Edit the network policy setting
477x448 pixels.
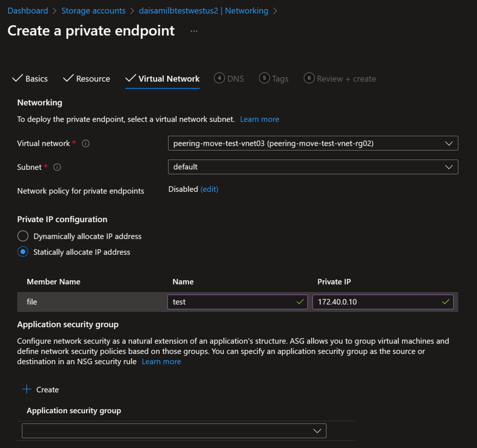pos(209,189)
